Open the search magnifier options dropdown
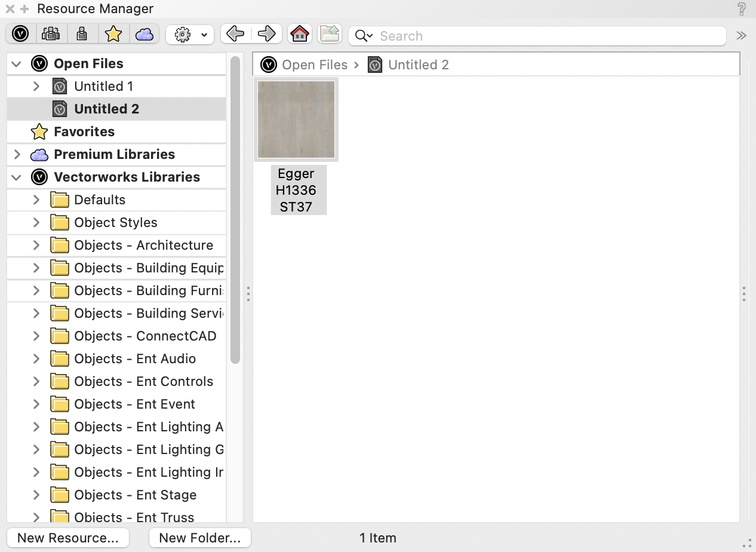756x552 pixels. [x=364, y=36]
